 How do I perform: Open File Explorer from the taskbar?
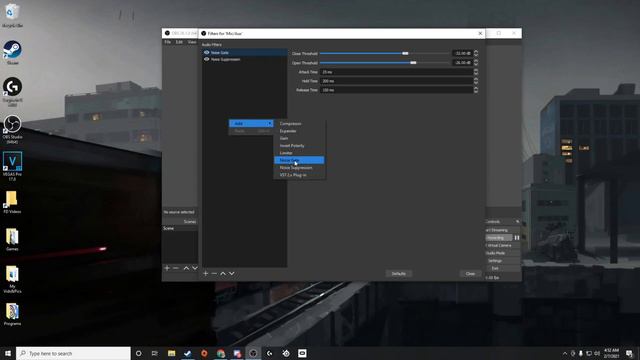click(171, 353)
